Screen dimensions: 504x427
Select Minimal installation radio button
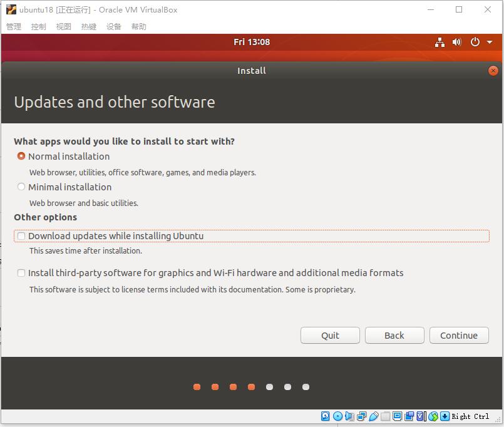coord(21,187)
